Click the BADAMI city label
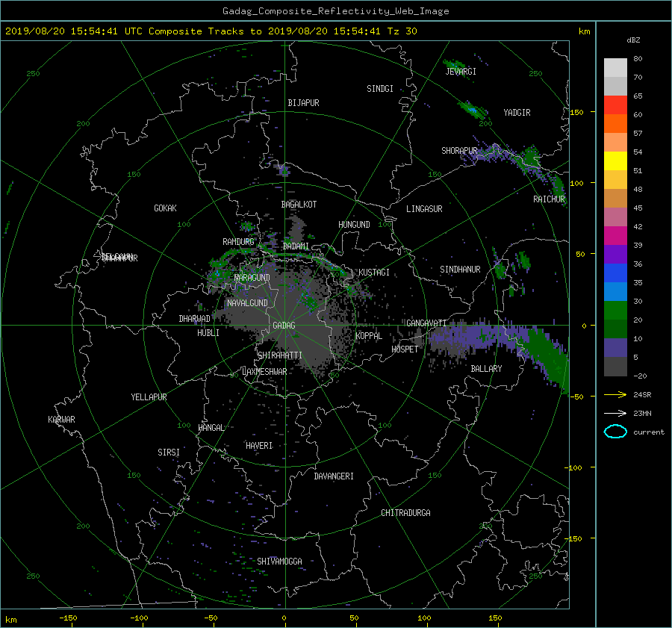The image size is (672, 628). (x=296, y=246)
